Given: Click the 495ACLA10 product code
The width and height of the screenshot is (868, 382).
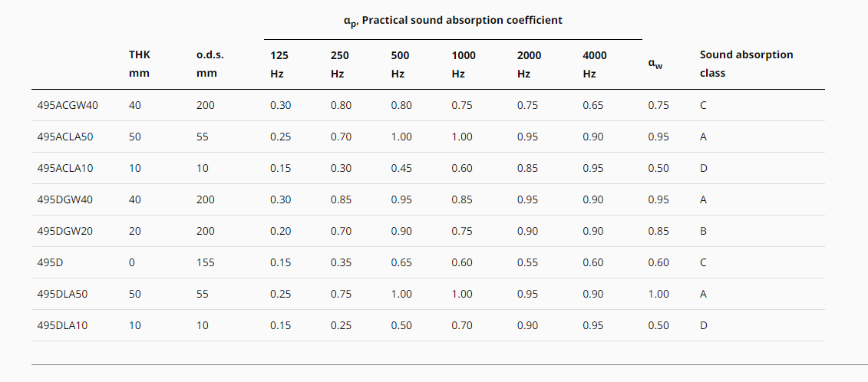Looking at the screenshot, I should pyautogui.click(x=64, y=168).
